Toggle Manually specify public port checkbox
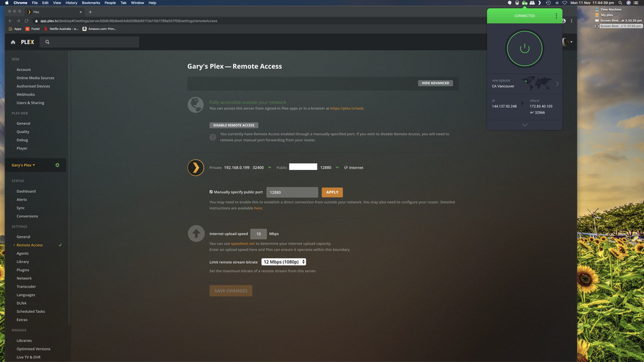Viewport: 644px width, 362px height. 211,192
